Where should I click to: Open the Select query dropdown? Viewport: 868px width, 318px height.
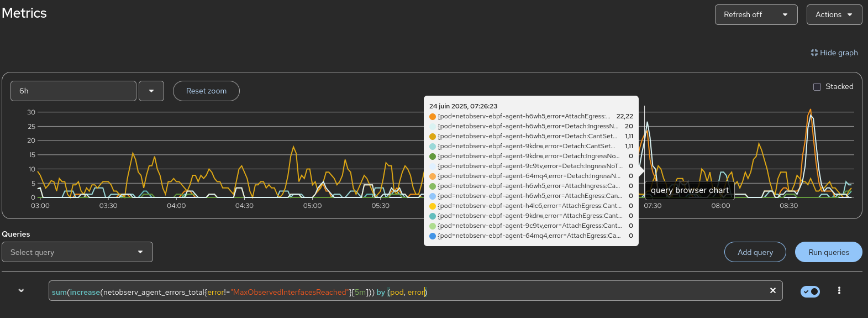(77, 252)
